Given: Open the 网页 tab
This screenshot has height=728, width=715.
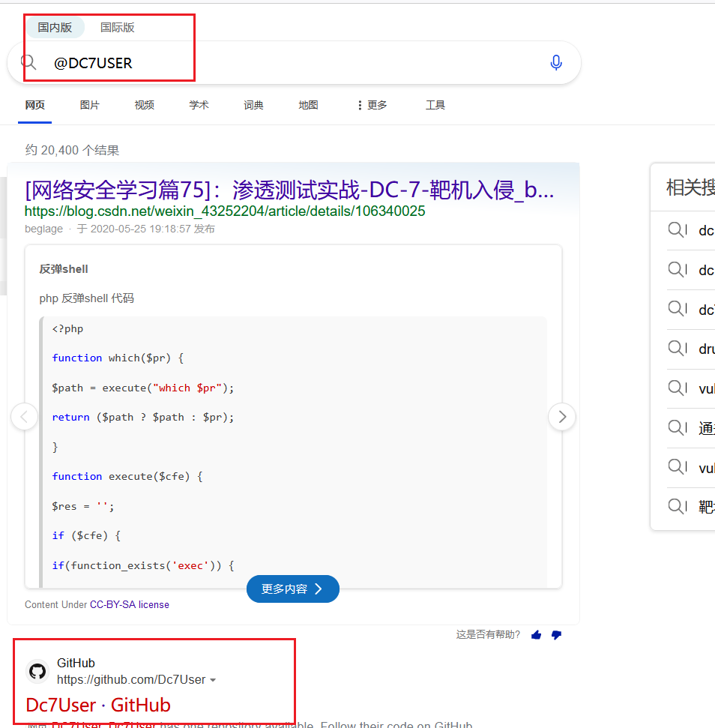Looking at the screenshot, I should coord(34,105).
